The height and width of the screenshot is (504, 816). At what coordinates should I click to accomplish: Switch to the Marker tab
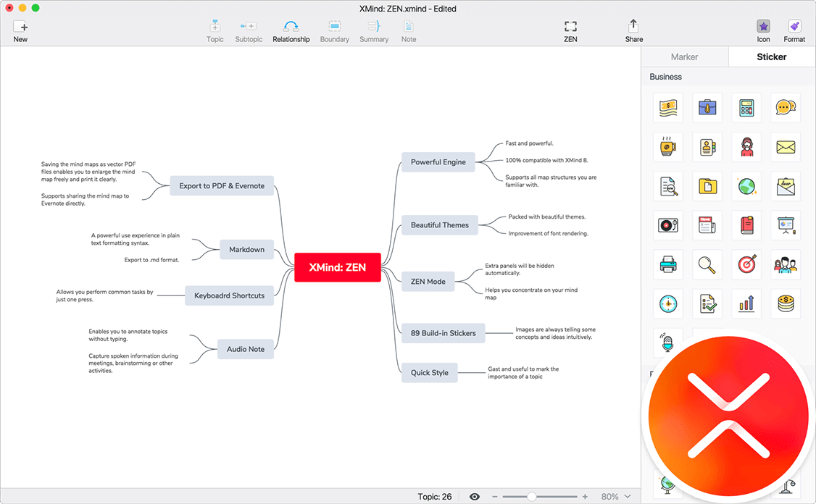pyautogui.click(x=684, y=56)
